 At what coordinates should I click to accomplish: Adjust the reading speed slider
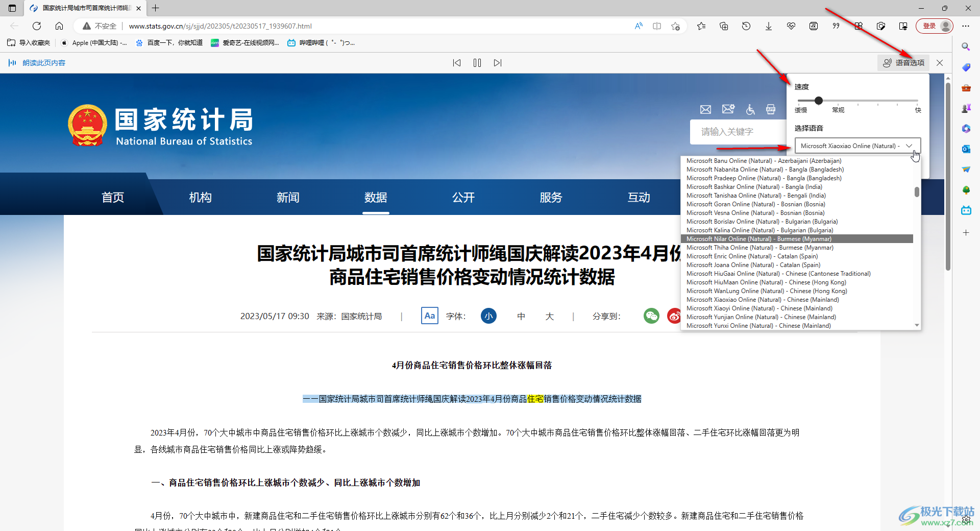point(819,101)
